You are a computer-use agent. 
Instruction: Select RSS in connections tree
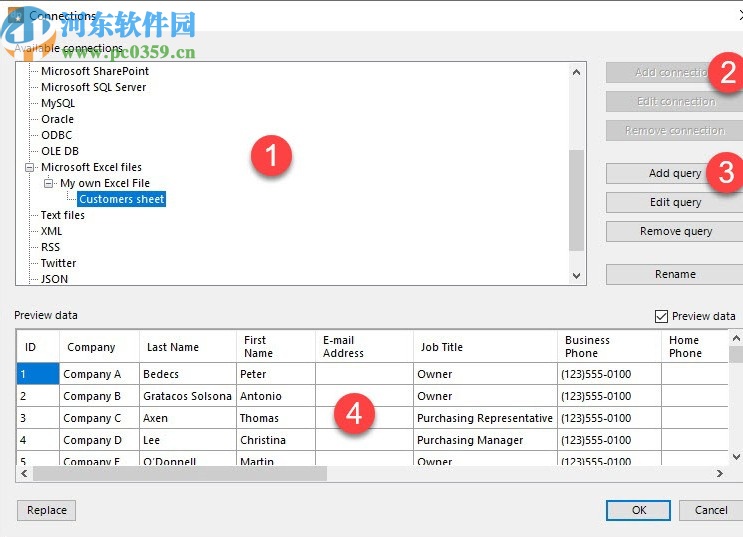click(50, 247)
